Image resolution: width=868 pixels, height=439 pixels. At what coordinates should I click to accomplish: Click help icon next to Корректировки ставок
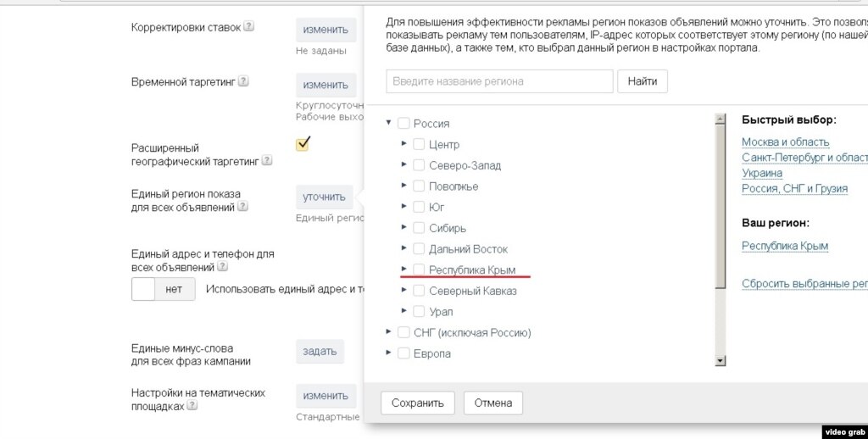[248, 26]
